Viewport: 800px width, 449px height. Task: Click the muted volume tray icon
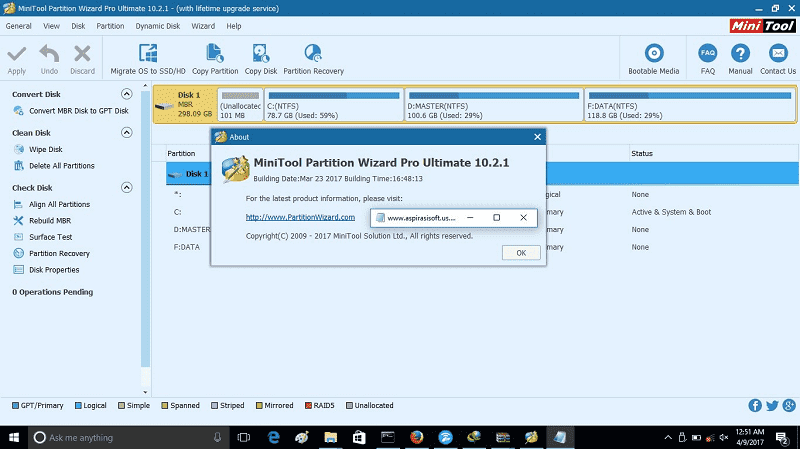[723, 438]
